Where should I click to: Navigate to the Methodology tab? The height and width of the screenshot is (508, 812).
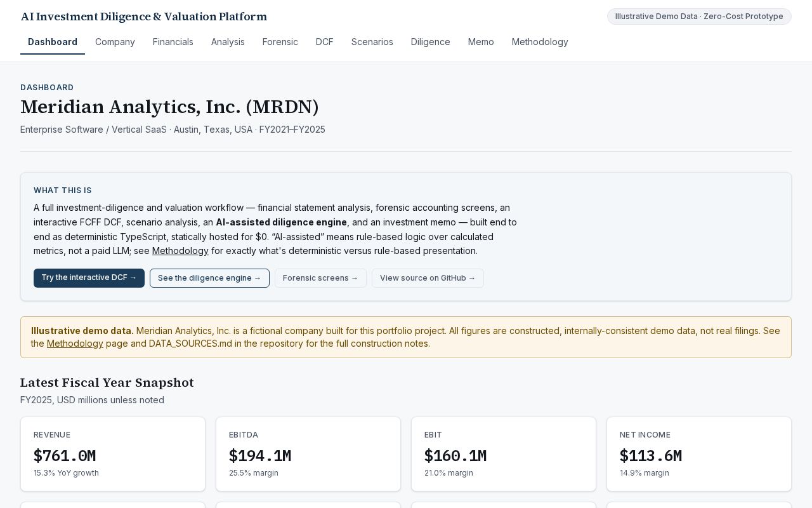tap(540, 42)
